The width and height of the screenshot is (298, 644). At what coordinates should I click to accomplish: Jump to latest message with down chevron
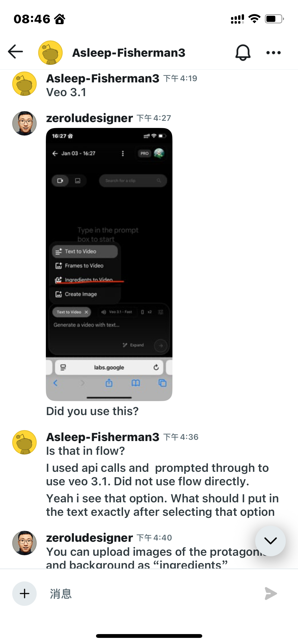(x=270, y=541)
